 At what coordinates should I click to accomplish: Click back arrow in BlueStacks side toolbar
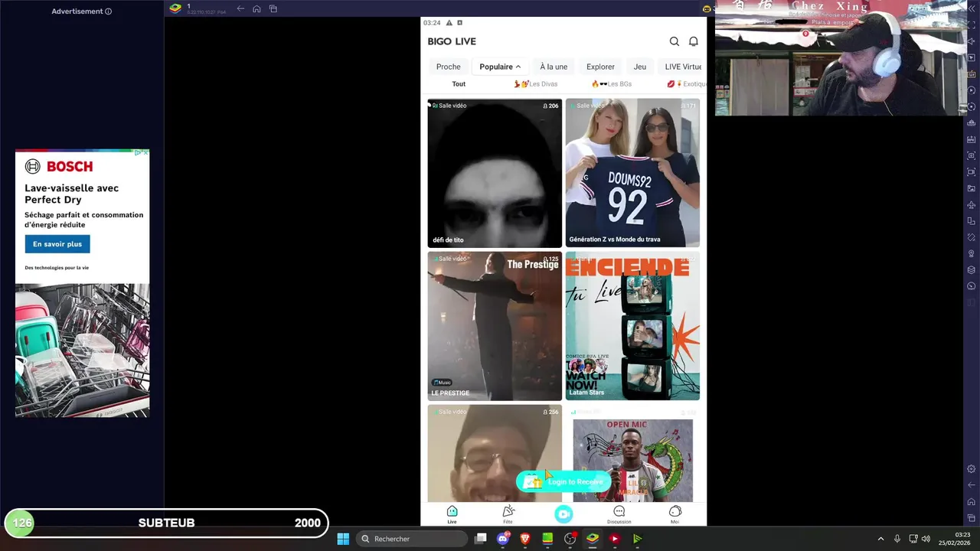(x=971, y=485)
